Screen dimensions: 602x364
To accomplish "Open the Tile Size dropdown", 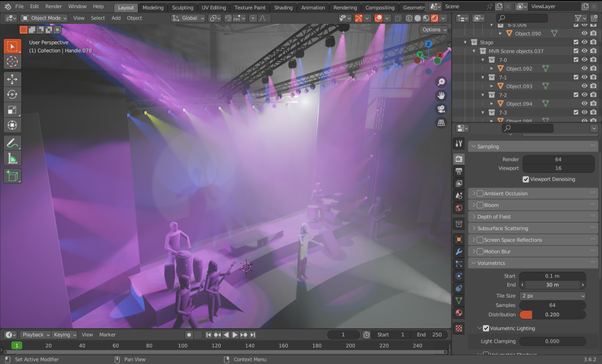I will [x=552, y=296].
